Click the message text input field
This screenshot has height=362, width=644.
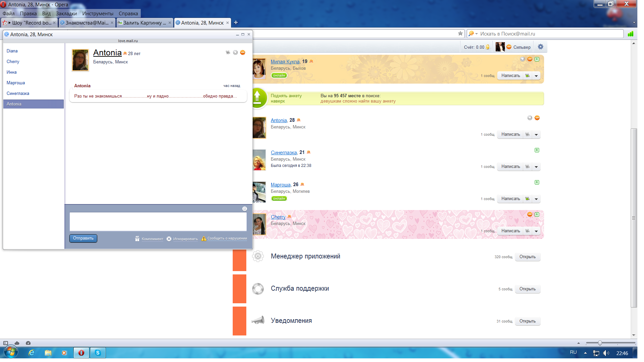coord(158,221)
